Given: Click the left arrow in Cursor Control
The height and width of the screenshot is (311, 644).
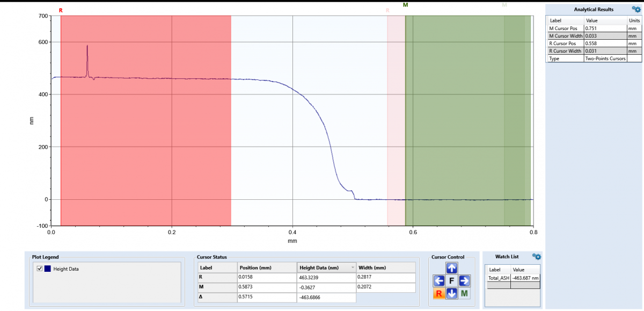Looking at the screenshot, I should coord(439,280).
